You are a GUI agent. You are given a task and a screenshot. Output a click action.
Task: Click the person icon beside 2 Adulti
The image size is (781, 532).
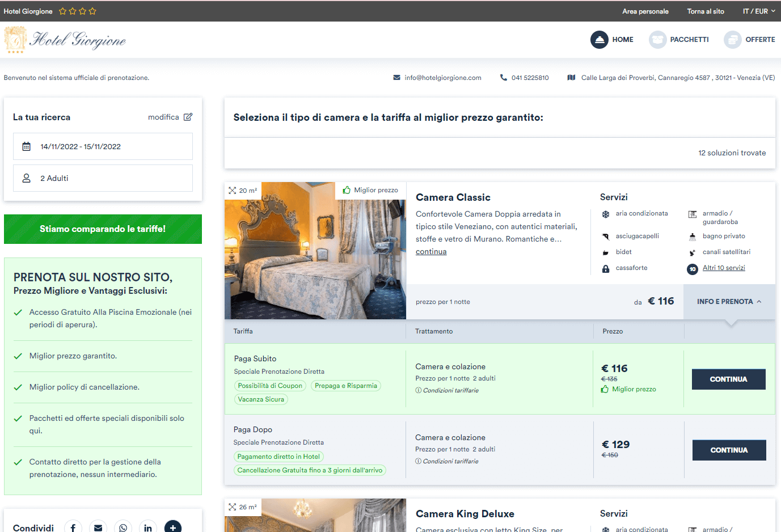(x=26, y=178)
